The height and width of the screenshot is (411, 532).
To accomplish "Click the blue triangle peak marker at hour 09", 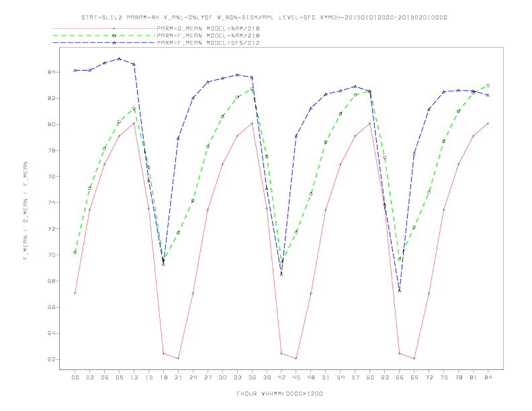I will pos(119,58).
